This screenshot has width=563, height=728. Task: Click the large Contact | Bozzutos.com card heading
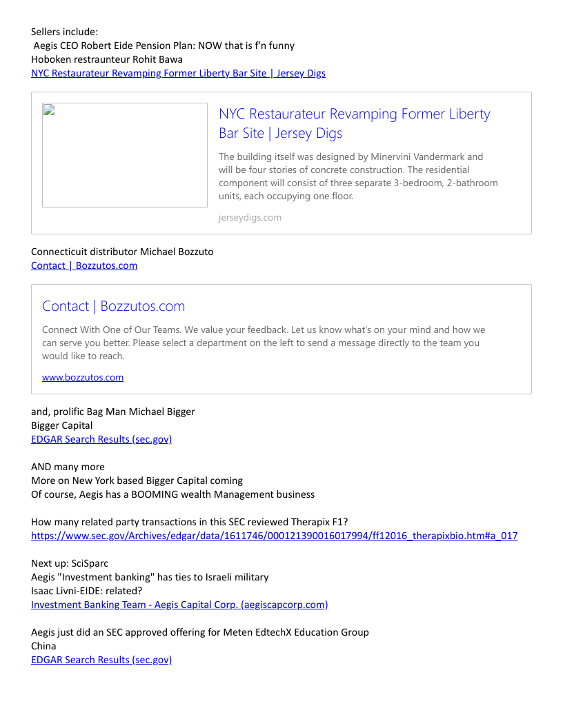tap(113, 306)
